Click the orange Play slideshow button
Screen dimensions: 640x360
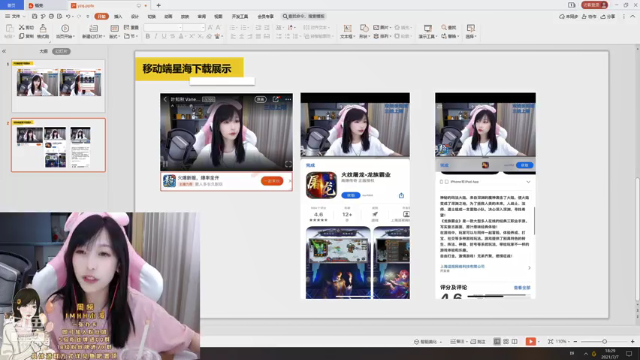[x=530, y=341]
